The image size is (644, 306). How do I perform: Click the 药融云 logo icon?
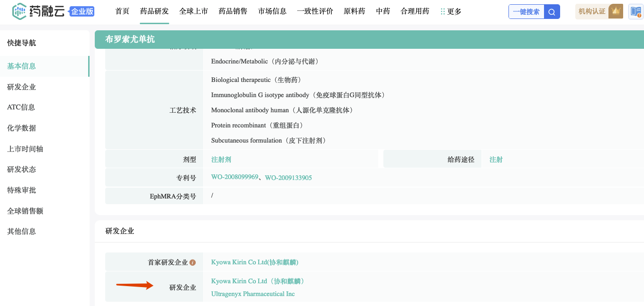pos(19,11)
